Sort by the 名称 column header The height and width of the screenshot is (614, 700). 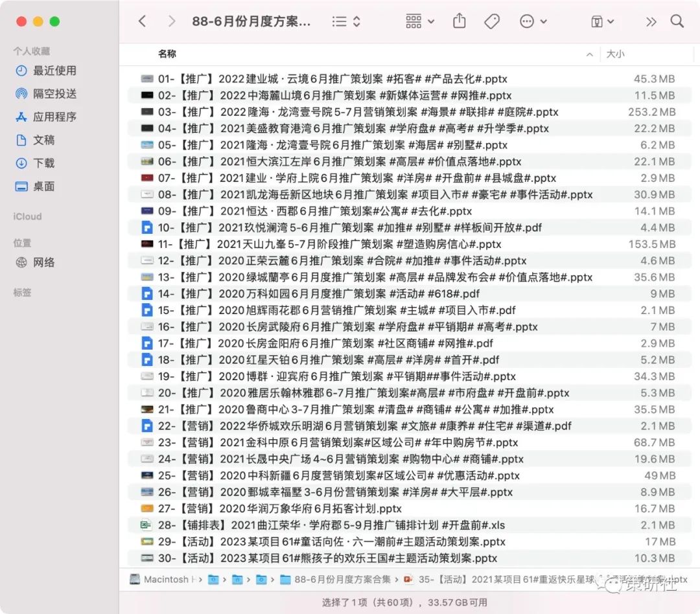[167, 54]
